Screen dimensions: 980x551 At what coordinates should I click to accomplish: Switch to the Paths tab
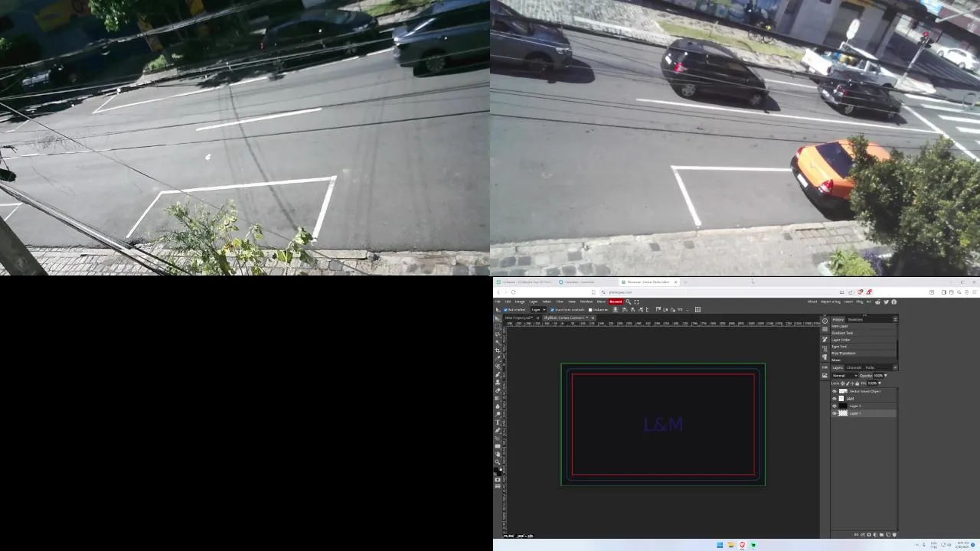[870, 367]
